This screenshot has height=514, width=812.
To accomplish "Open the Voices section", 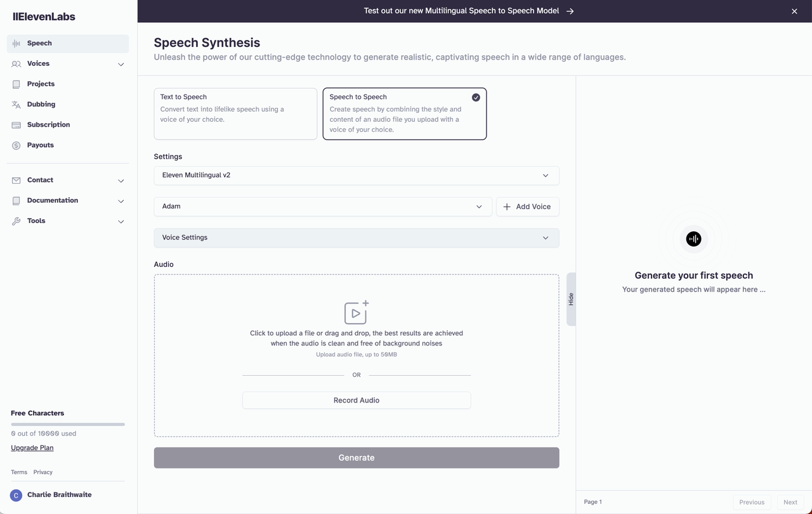I will (x=39, y=63).
